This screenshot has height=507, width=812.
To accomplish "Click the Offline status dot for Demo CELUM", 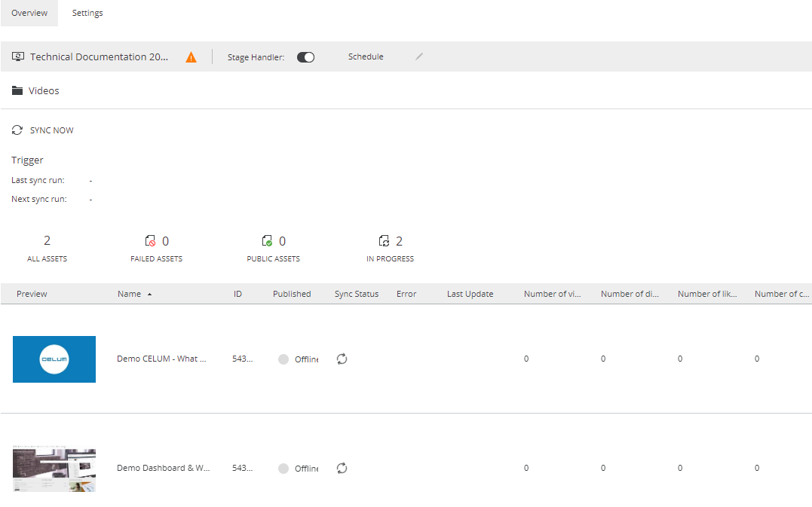I will click(x=283, y=359).
